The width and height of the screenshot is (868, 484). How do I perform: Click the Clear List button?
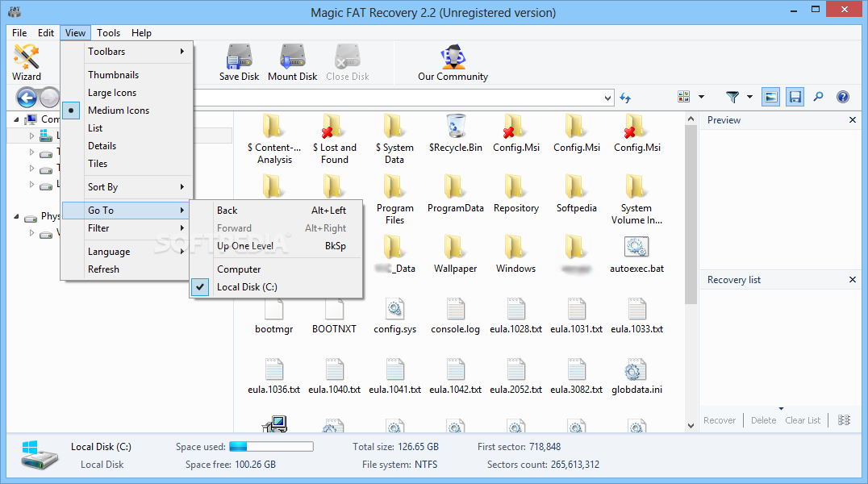click(803, 420)
